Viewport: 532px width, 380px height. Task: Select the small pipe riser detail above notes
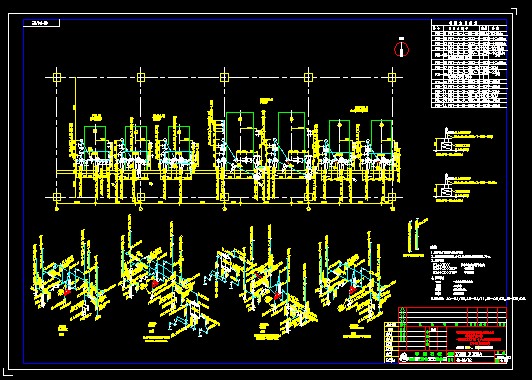[x=416, y=238]
